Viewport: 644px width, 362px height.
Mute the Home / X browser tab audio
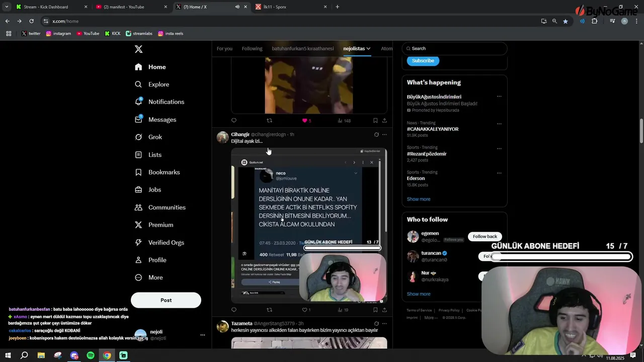point(237,7)
